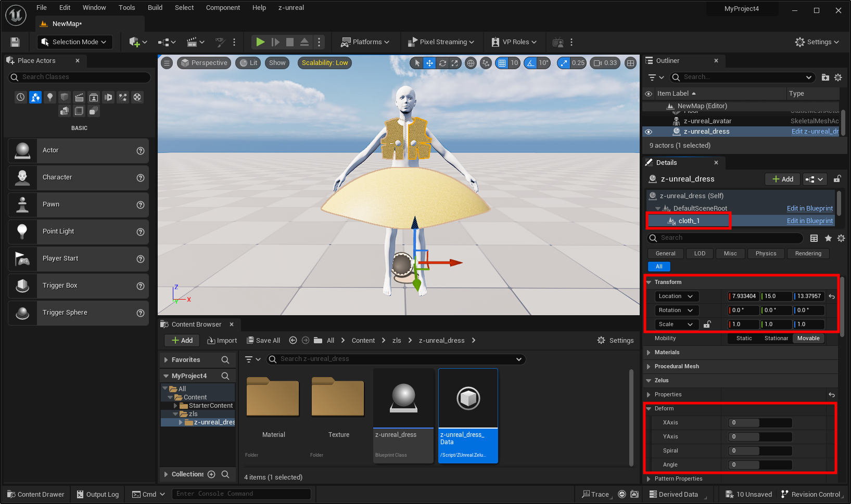Select the Scale gizmo tool

point(455,63)
